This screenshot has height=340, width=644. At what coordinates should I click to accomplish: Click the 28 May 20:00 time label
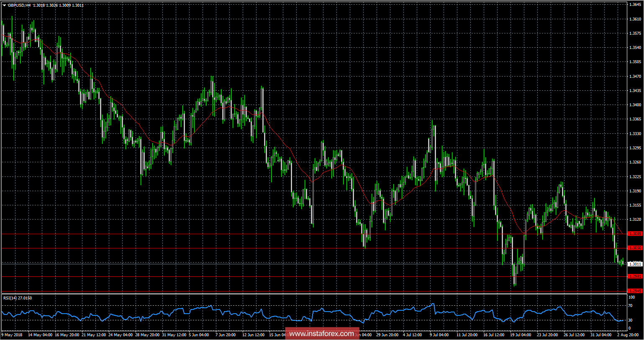[147, 335]
